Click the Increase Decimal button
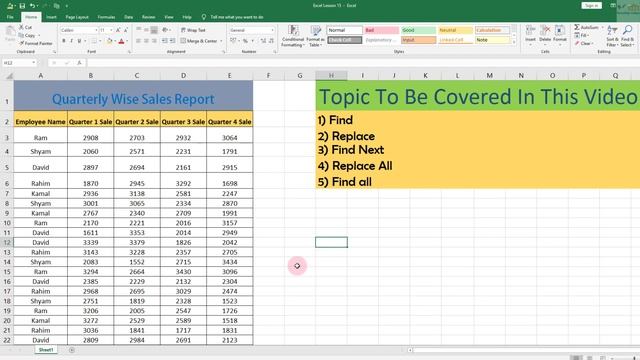The image size is (640, 360). (x=263, y=41)
